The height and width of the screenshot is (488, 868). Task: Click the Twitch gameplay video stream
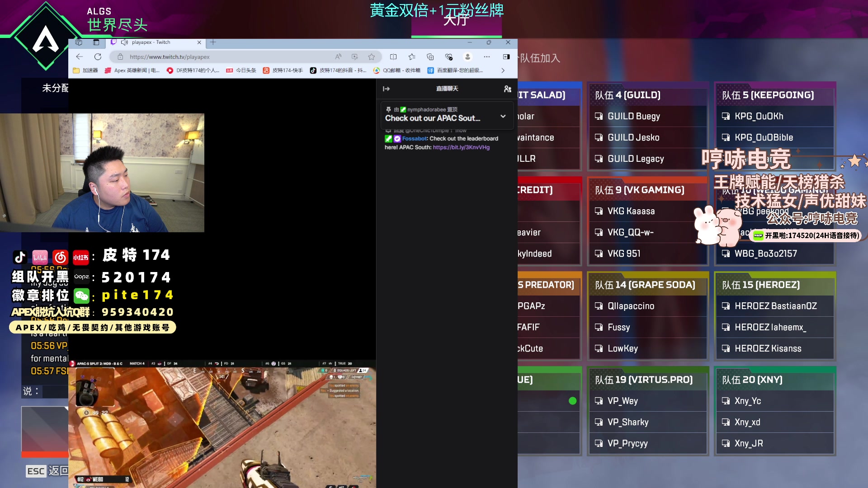tap(222, 424)
